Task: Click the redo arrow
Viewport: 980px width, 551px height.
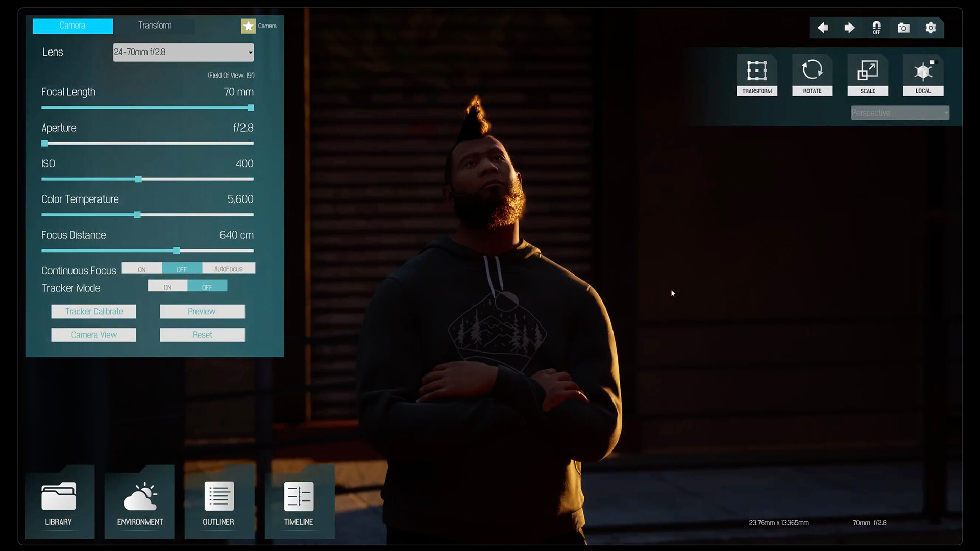Action: tap(850, 28)
